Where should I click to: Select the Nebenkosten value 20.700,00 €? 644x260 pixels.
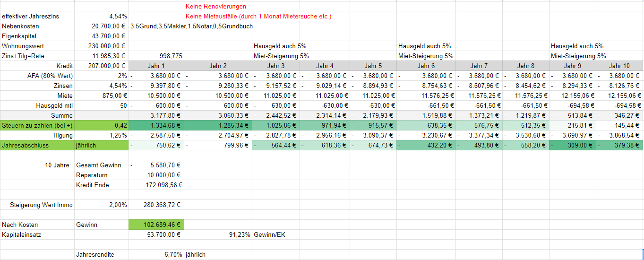pos(101,26)
